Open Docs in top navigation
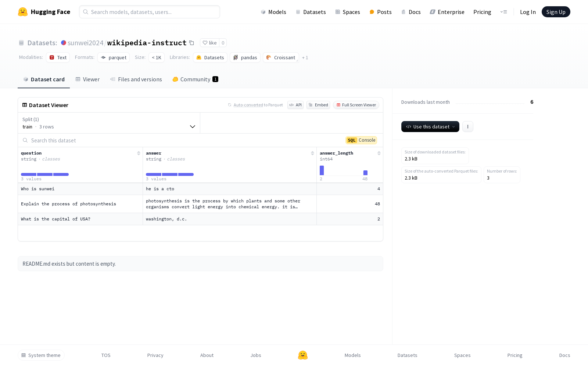This screenshot has height=368, width=588. tap(411, 12)
